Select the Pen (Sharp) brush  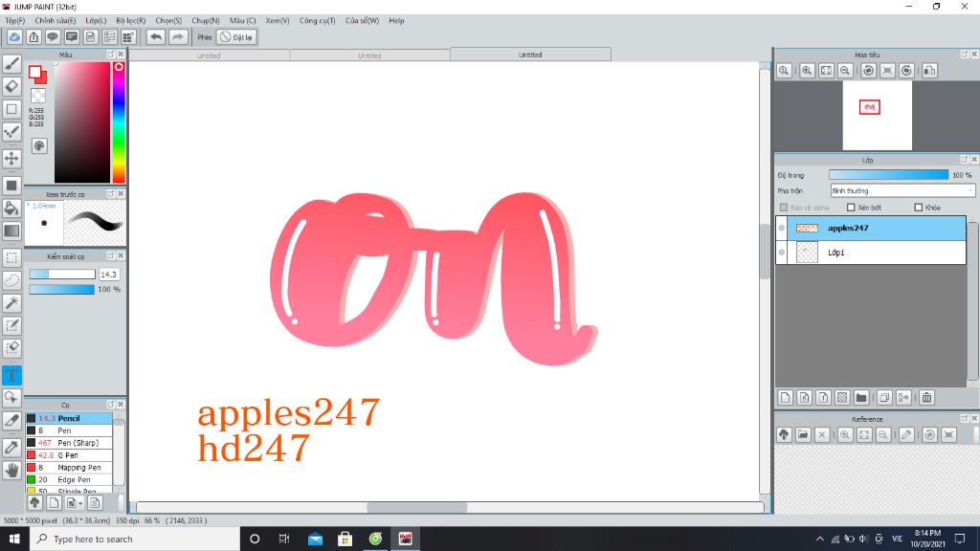(x=69, y=443)
